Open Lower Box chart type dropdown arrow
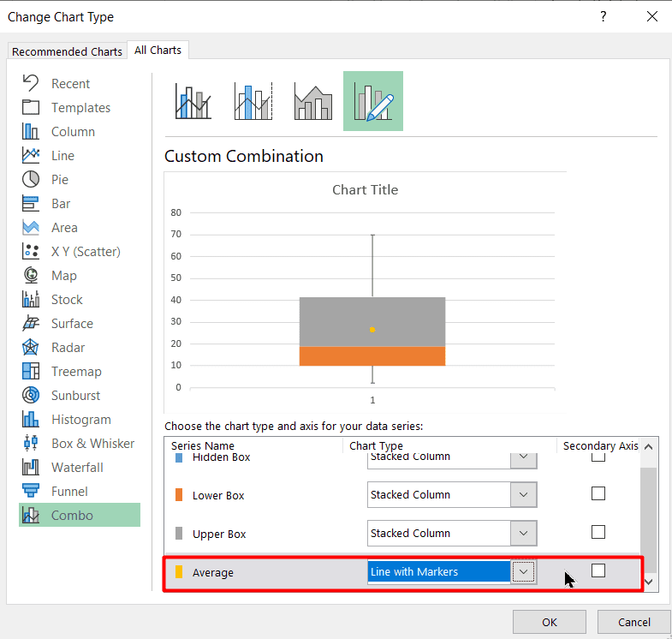Screen dimensions: 672x639 click(x=523, y=494)
